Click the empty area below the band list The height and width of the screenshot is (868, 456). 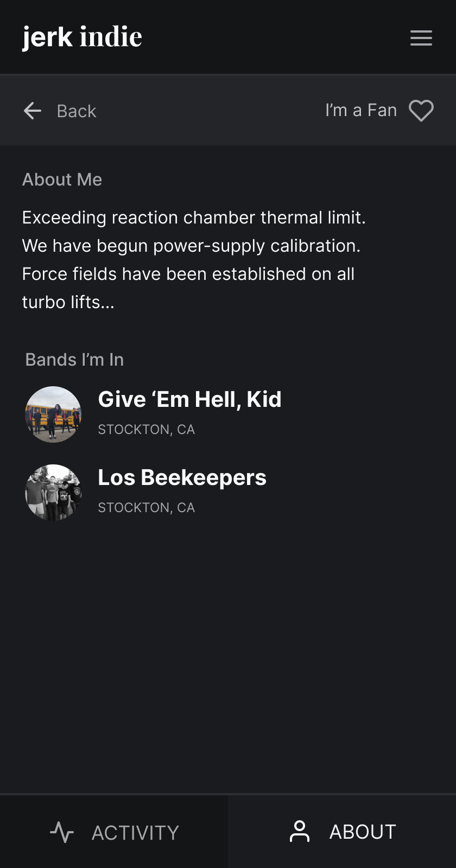[x=228, y=651]
